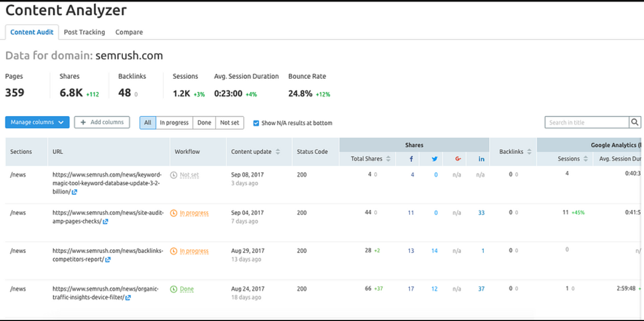This screenshot has height=321, width=644.
Task: Open the Not set workflow status dropdown
Action: point(189,175)
